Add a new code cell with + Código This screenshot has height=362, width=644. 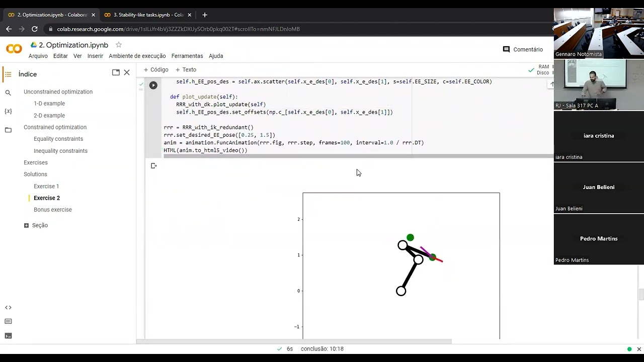pos(156,70)
